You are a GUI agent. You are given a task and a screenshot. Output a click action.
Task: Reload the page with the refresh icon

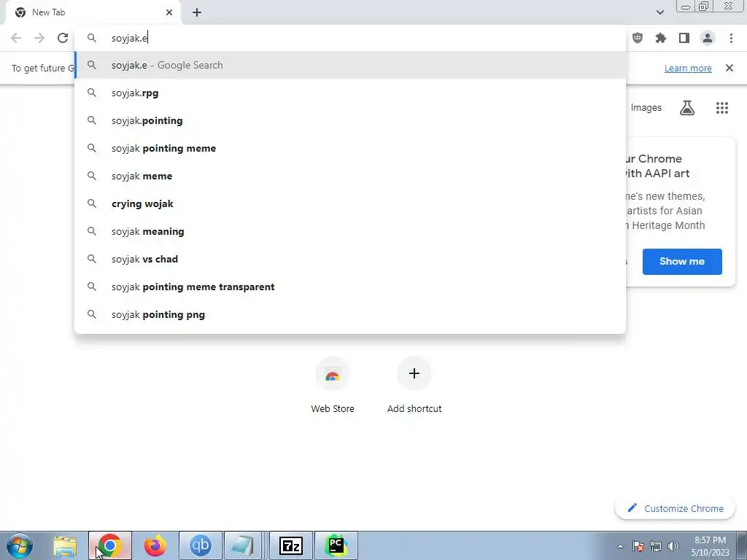click(63, 38)
